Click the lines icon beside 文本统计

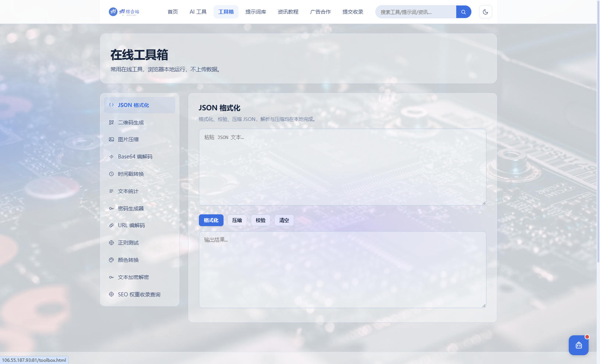tap(111, 191)
